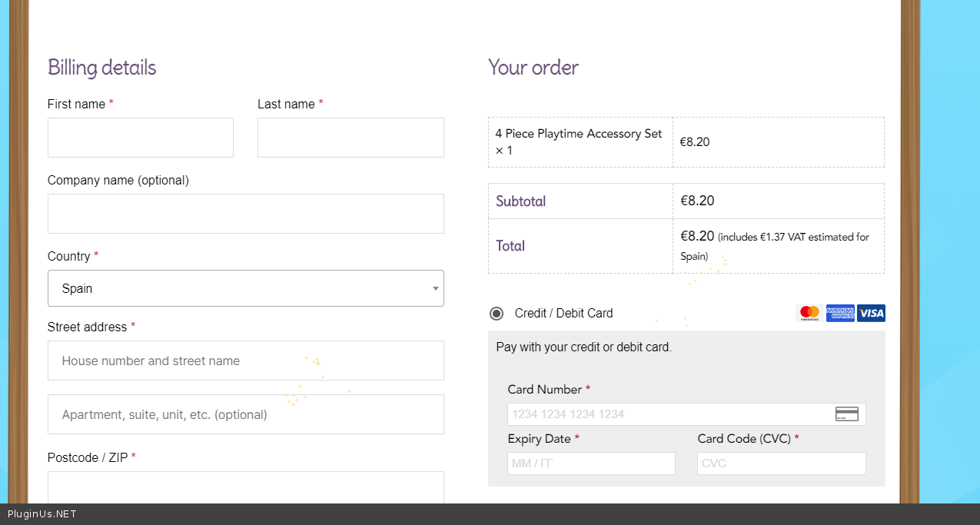
Task: Click the House number and street name field
Action: click(246, 361)
